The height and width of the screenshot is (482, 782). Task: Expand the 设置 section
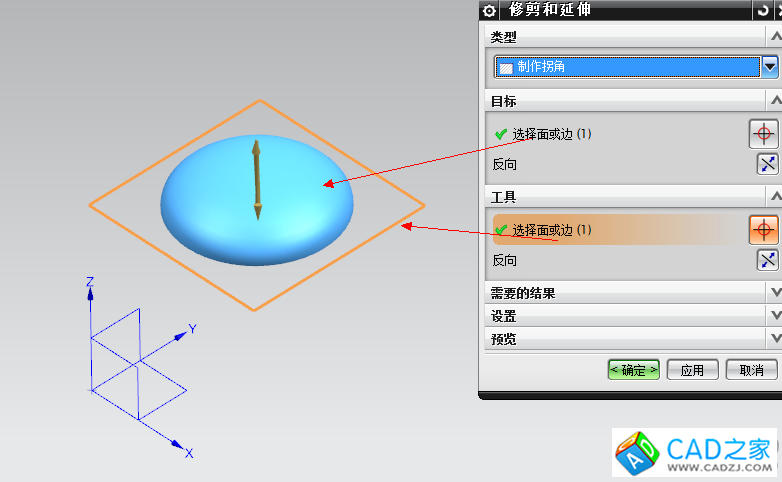tap(774, 316)
